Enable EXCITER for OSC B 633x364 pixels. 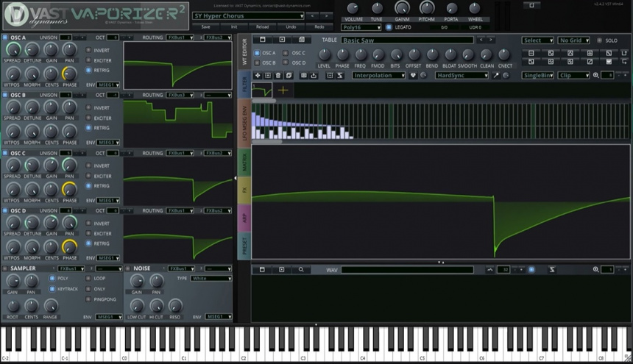88,118
